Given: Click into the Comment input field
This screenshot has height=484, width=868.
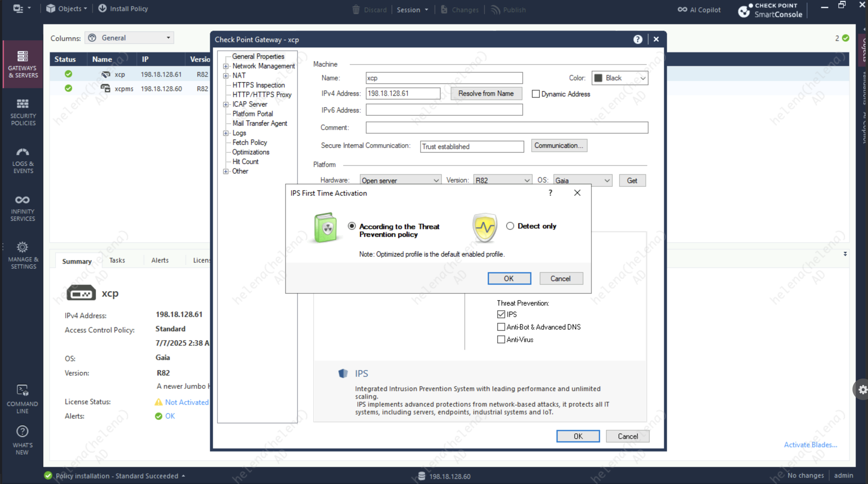Looking at the screenshot, I should pos(507,128).
